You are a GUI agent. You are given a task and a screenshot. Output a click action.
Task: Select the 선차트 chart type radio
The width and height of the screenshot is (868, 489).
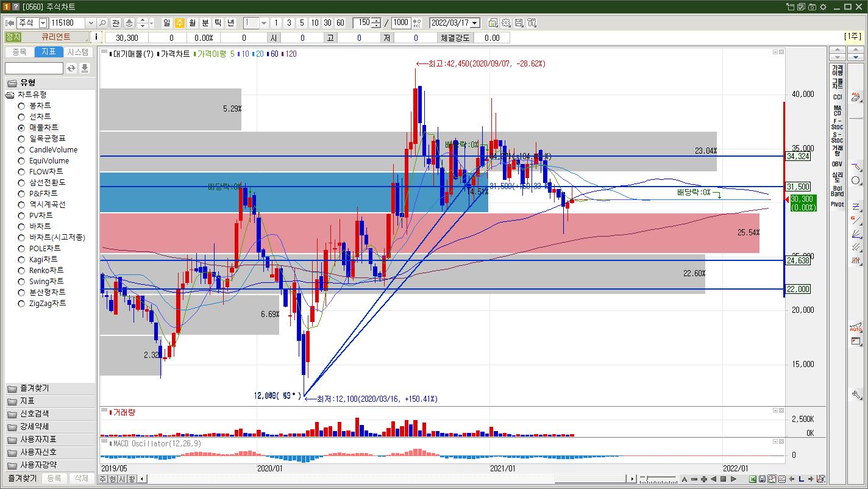coord(21,117)
